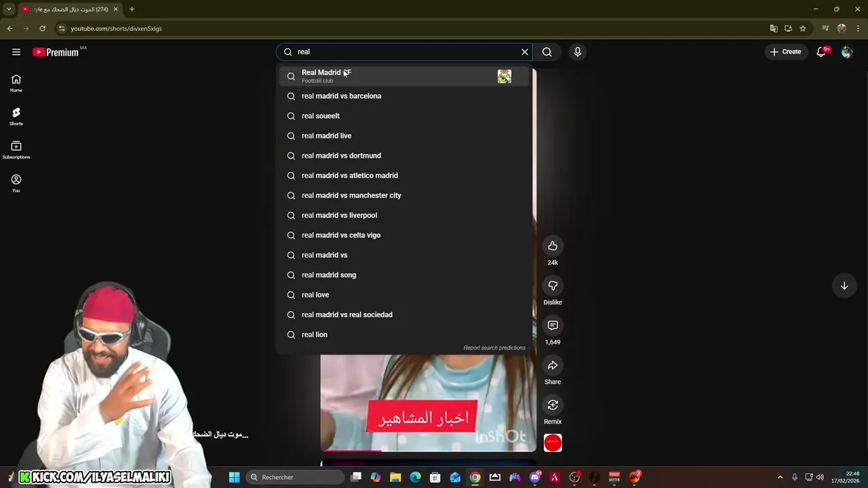Select suggestion real soueelt
The width and height of the screenshot is (868, 488).
tap(405, 116)
